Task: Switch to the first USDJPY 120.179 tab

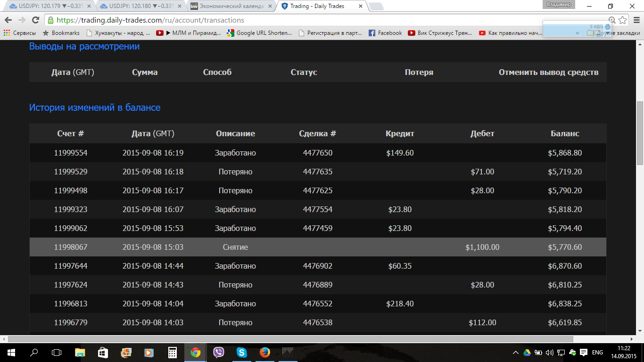Action: (x=50, y=6)
